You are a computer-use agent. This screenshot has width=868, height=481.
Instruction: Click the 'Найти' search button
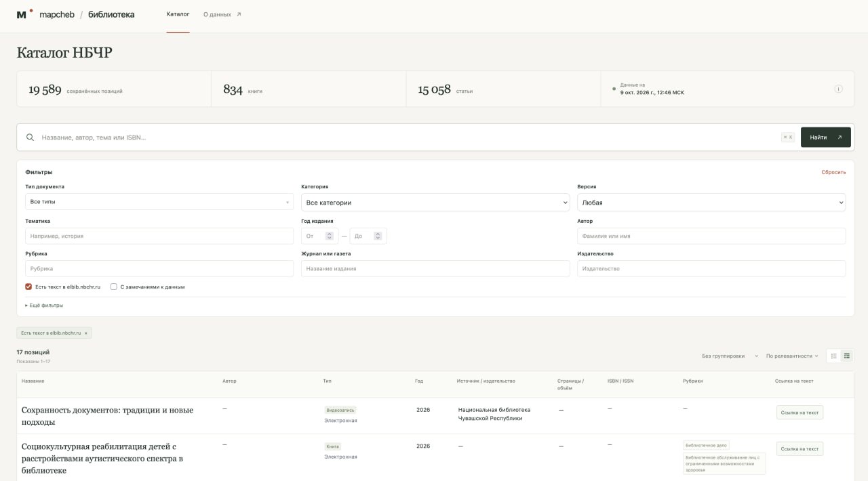pos(825,138)
